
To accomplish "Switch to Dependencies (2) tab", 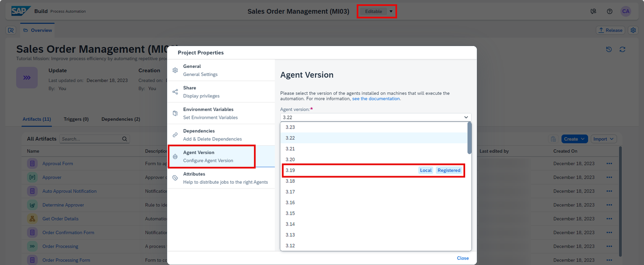I will (x=121, y=119).
